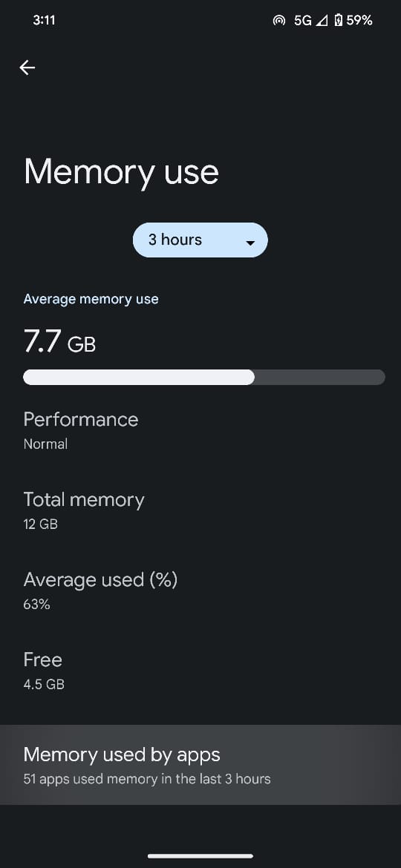Select the Total memory 12 GB row
Viewport: 401px width, 868px height.
(200, 510)
